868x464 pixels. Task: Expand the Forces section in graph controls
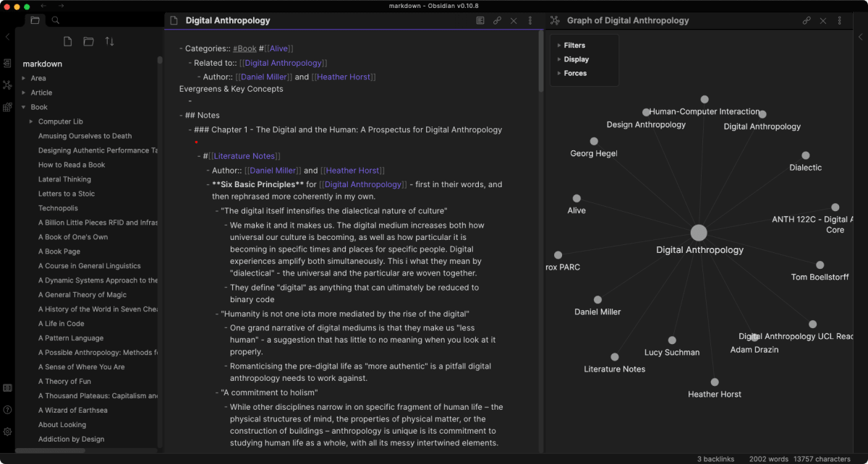tap(572, 73)
